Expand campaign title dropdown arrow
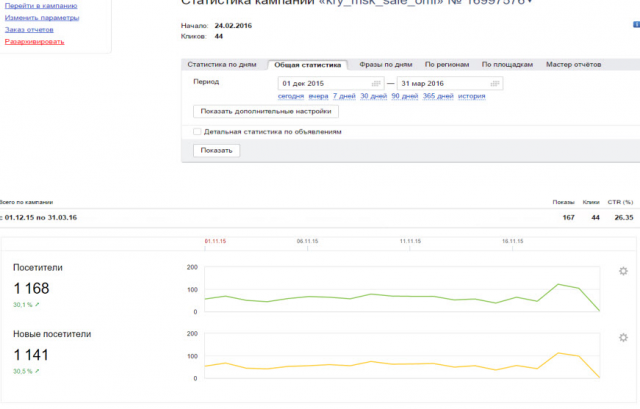Image resolution: width=640 pixels, height=409 pixels. tap(531, 3)
